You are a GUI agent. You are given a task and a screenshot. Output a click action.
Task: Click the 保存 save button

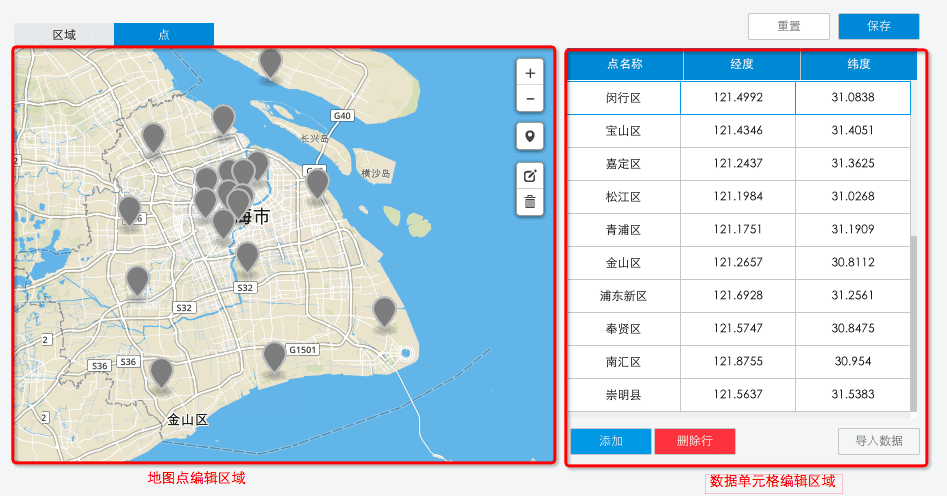click(x=879, y=26)
